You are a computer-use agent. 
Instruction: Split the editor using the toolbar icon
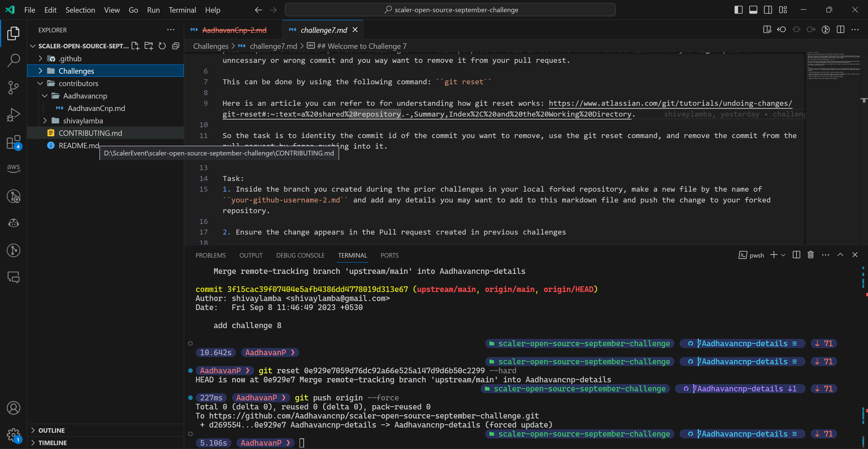(x=840, y=30)
